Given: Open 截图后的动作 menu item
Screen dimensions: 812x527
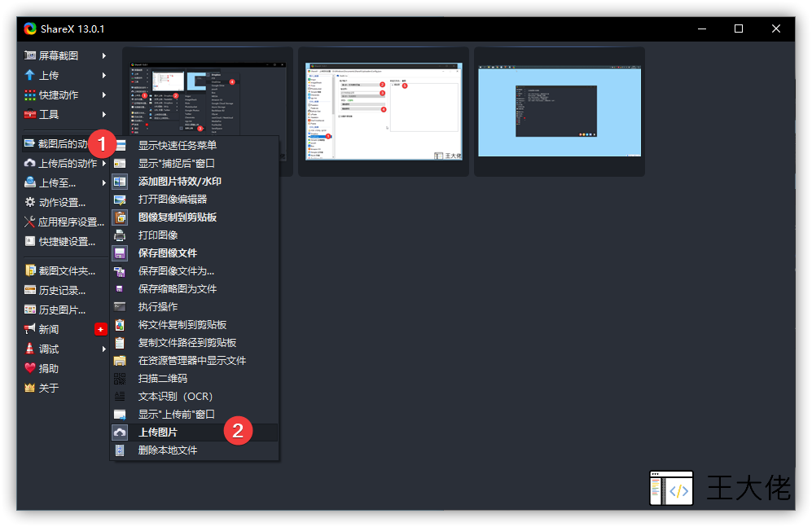Looking at the screenshot, I should point(65,143).
